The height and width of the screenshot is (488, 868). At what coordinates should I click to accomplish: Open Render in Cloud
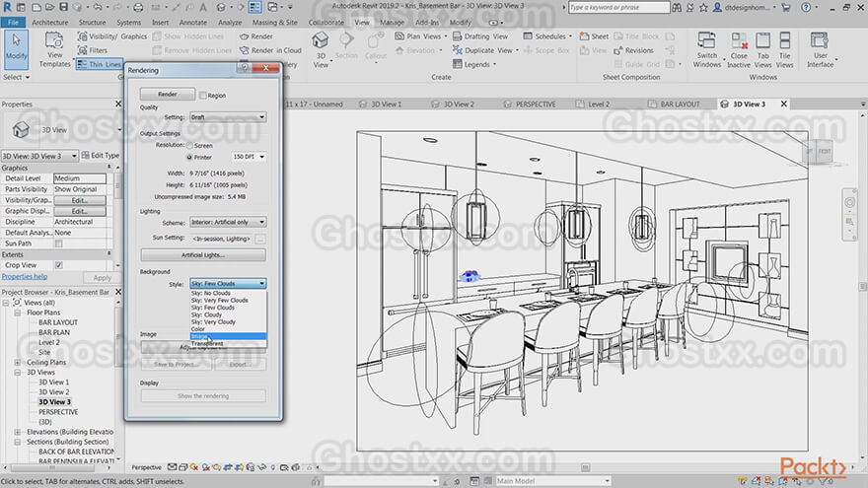270,50
